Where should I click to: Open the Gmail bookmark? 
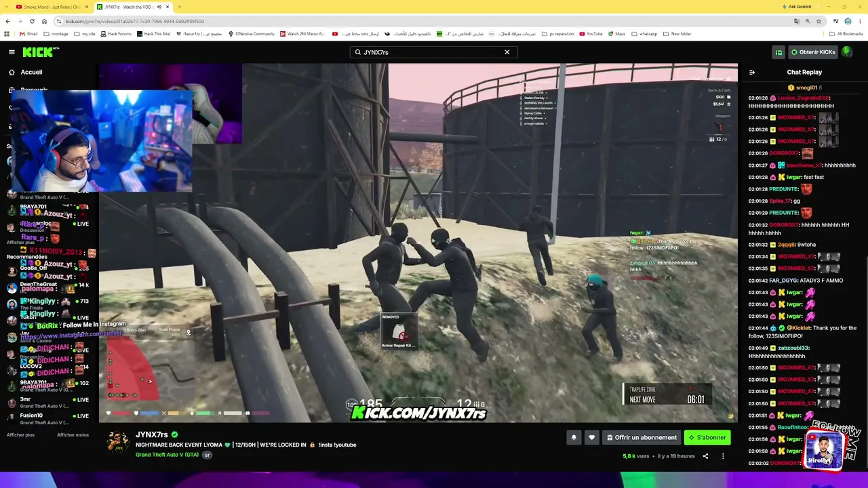28,34
